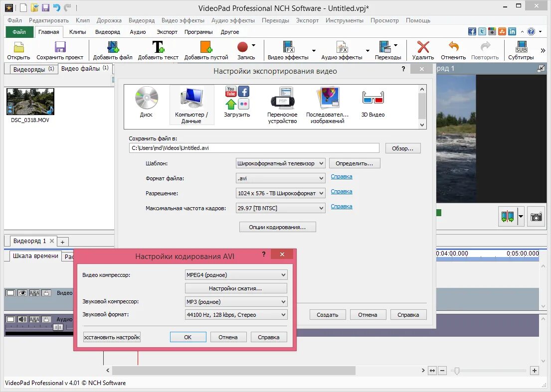Click quick-access new project page icon
The image size is (551, 392).
[x=23, y=8]
